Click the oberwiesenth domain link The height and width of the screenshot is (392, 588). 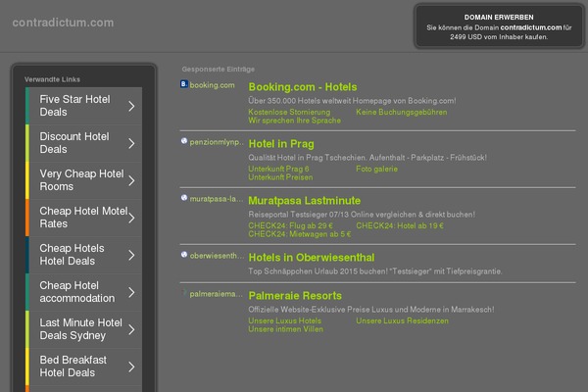[217, 256]
